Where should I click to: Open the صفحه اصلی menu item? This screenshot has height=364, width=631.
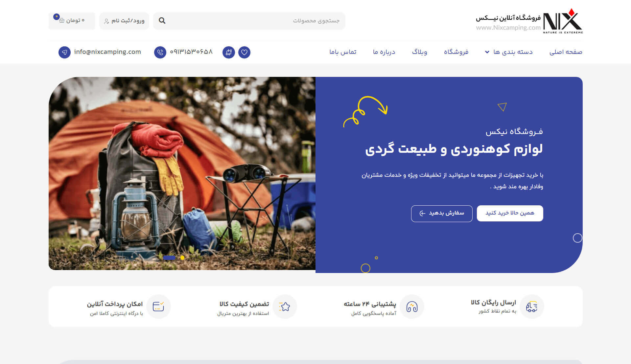click(x=566, y=52)
